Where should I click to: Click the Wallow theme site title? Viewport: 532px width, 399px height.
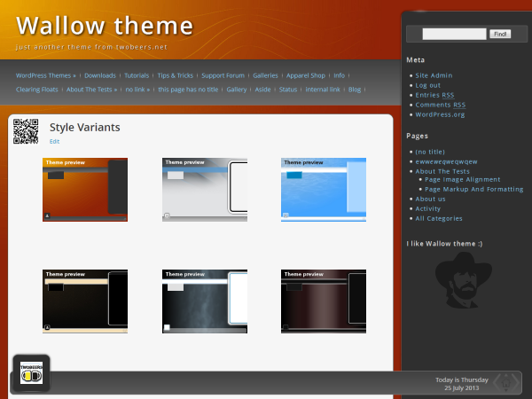105,26
